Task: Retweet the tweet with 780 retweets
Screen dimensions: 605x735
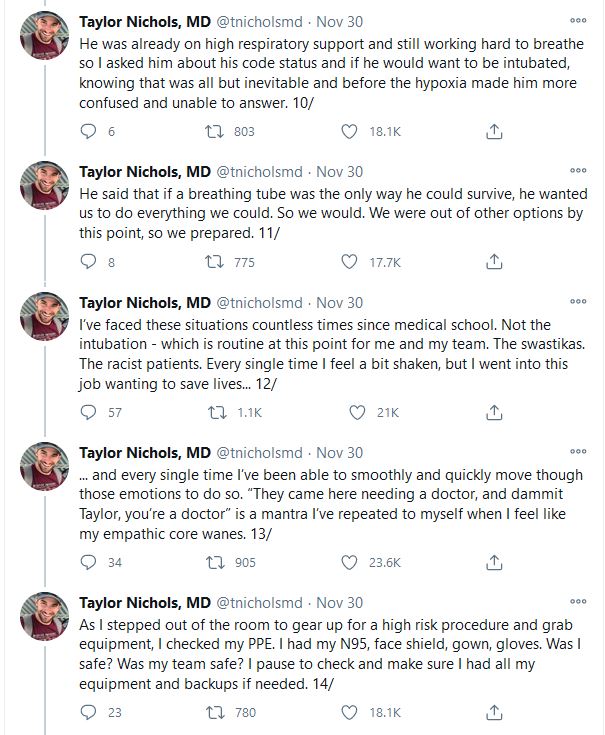Action: (215, 712)
